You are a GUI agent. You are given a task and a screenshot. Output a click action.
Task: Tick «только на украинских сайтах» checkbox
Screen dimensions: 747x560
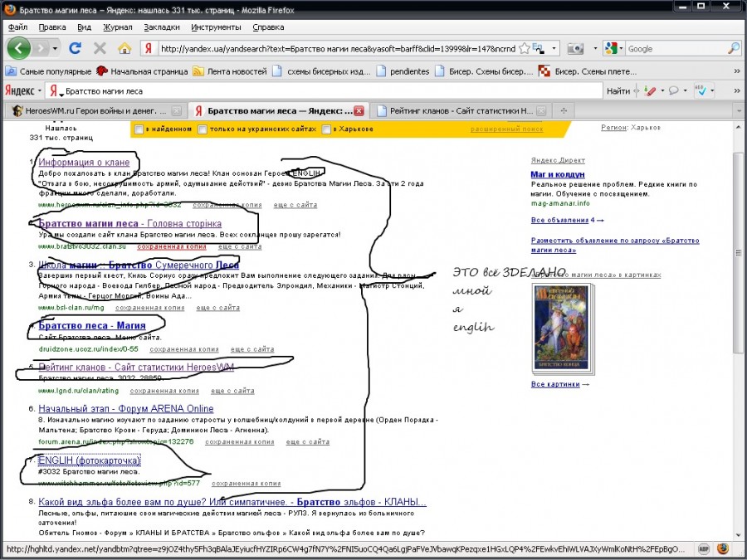pyautogui.click(x=203, y=129)
